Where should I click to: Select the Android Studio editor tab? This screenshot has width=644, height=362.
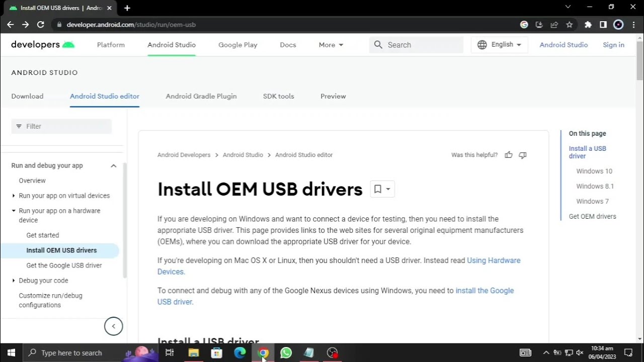pos(105,96)
